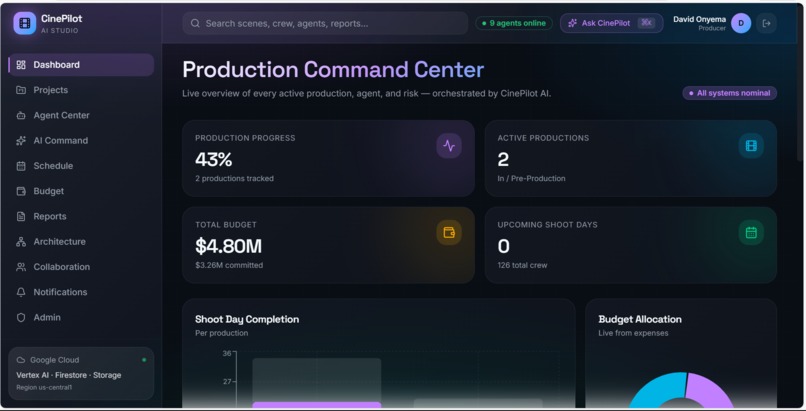Click the Schedule calendar icon in sidebar
Screen dimensions: 806x411
21,165
